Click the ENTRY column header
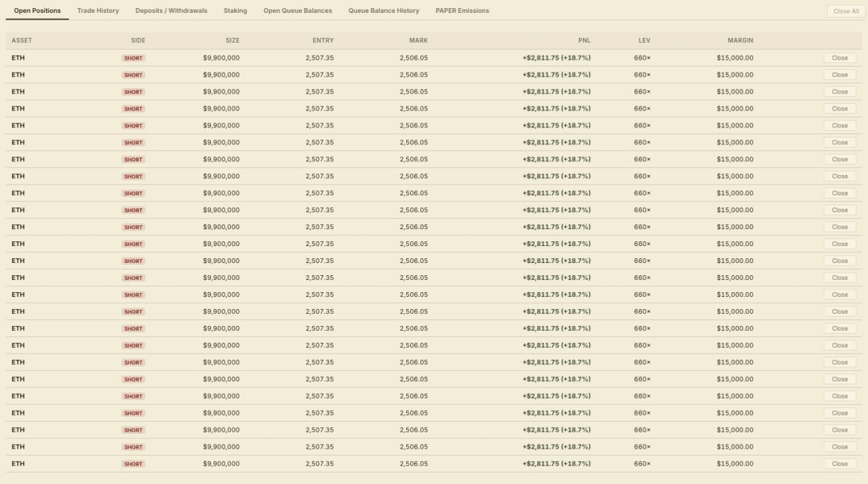The height and width of the screenshot is (484, 868). (323, 41)
